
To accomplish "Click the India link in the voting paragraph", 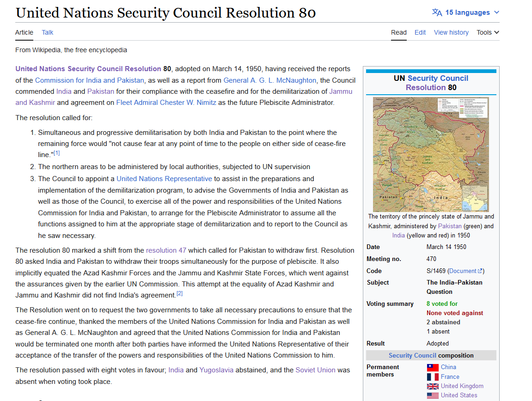I will (x=176, y=370).
